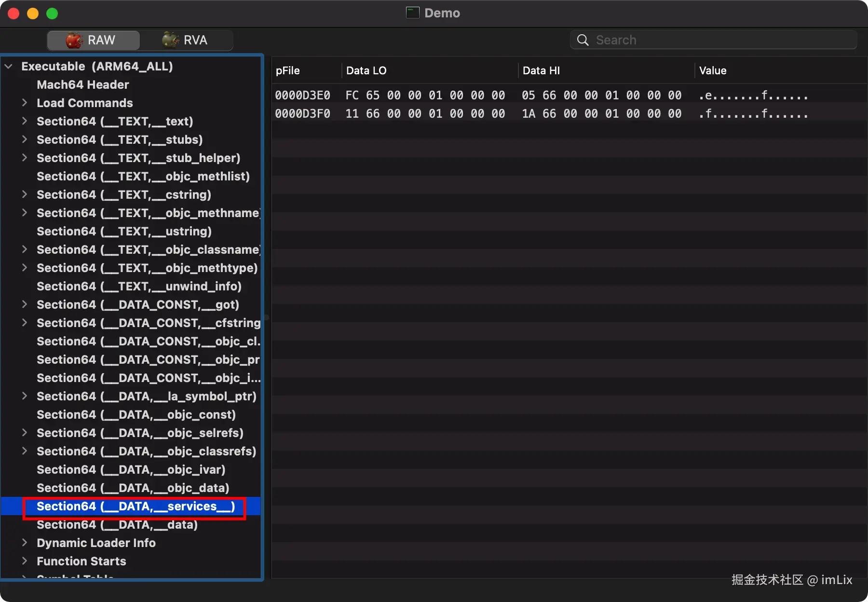The width and height of the screenshot is (868, 602).
Task: Switch to the RAW address mode
Action: click(x=94, y=40)
